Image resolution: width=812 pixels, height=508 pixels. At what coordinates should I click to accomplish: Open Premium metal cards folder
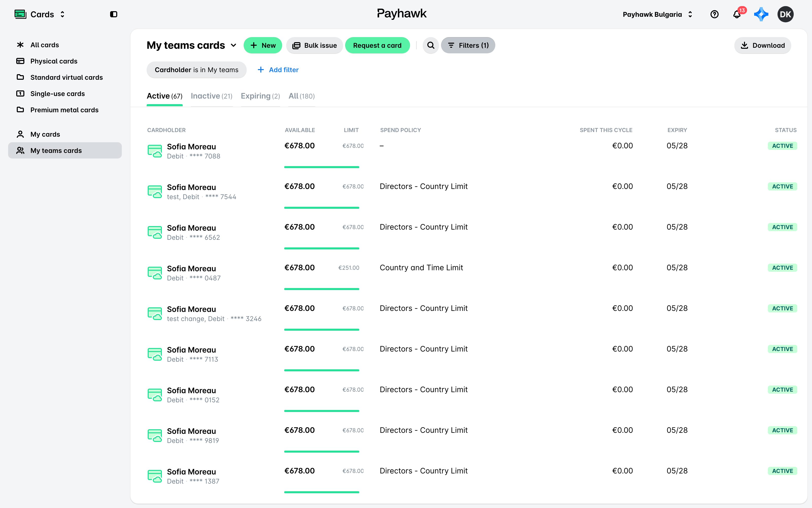[x=65, y=110]
